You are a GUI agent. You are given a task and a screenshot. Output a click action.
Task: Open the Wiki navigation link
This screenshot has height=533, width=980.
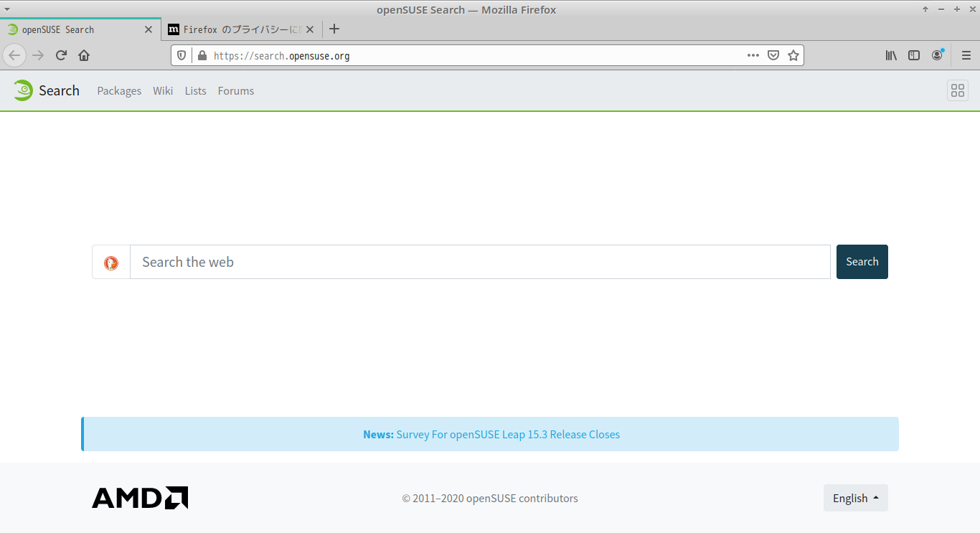click(x=163, y=91)
